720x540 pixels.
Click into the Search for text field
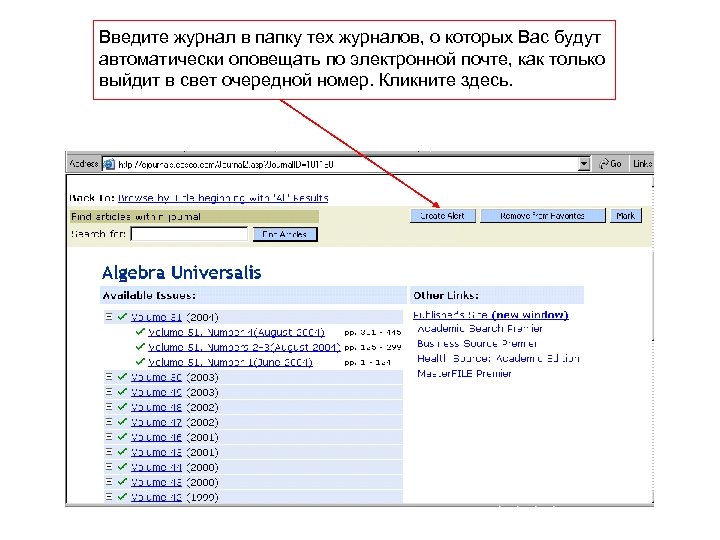(x=190, y=234)
